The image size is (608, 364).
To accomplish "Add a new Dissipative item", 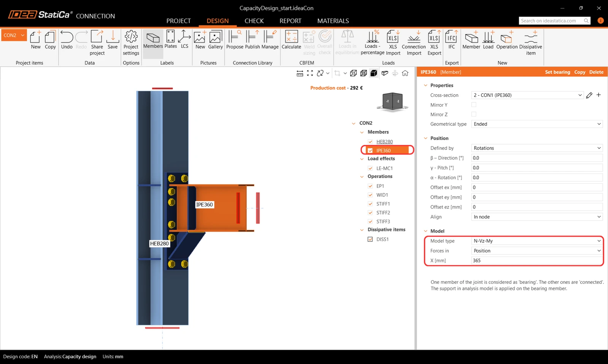I will point(530,43).
